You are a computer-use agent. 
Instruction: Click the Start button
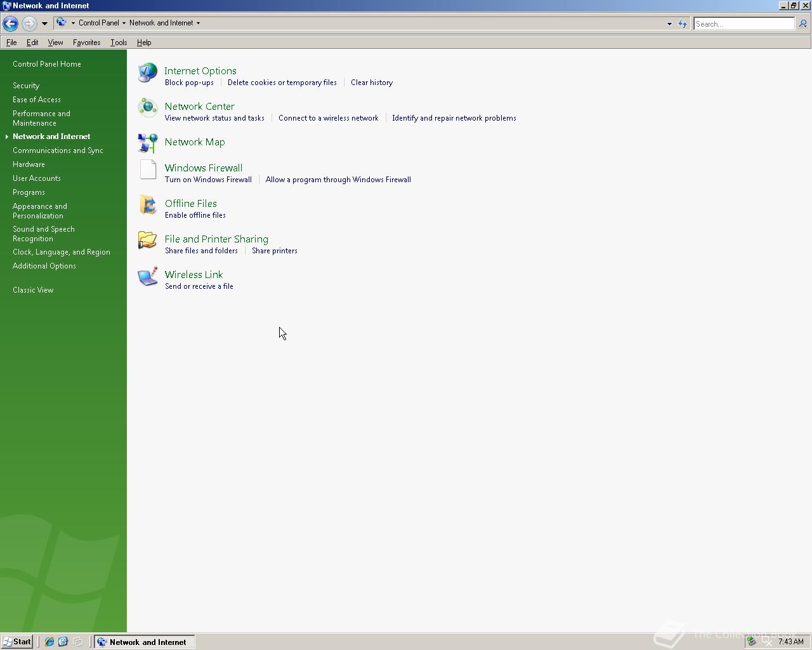[x=17, y=642]
